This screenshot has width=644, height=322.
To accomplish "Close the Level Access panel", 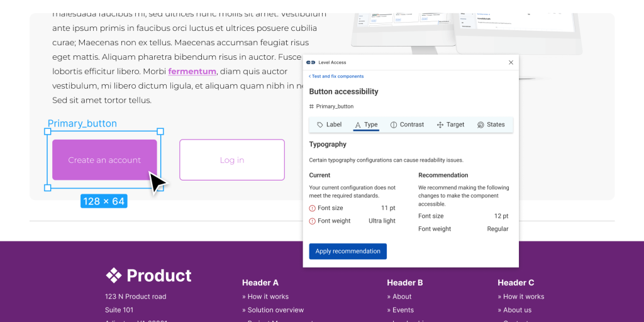I will [x=511, y=62].
